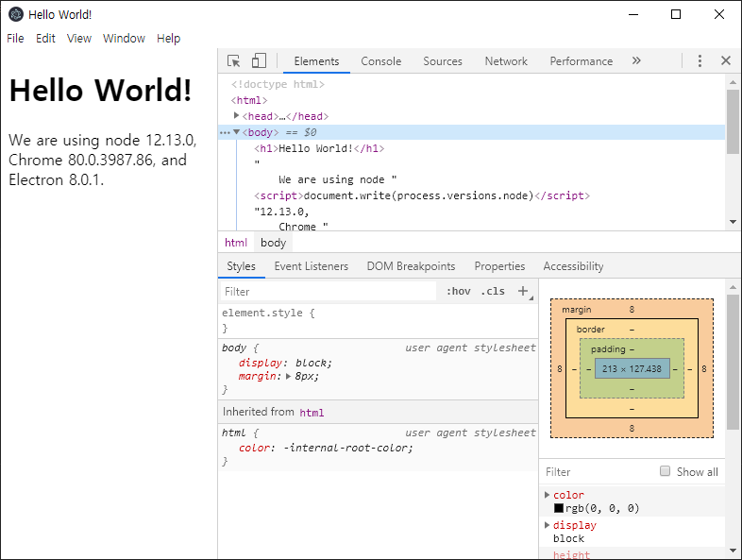Switch to the Performance tab
Screen dimensions: 742x560
tap(582, 61)
